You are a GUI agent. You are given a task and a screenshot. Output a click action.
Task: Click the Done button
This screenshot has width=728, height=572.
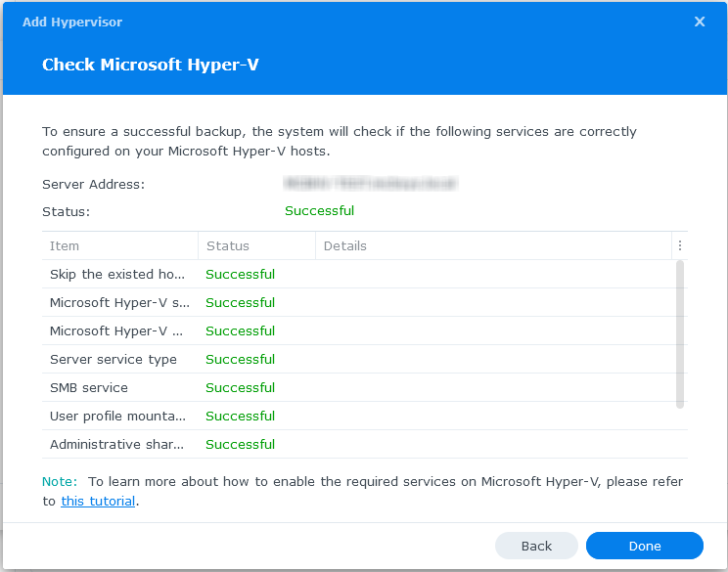(x=645, y=546)
